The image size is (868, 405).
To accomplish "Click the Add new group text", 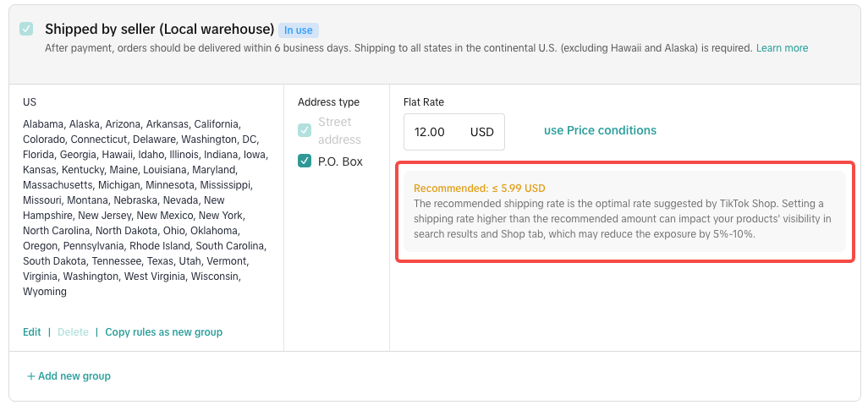I will [x=74, y=376].
